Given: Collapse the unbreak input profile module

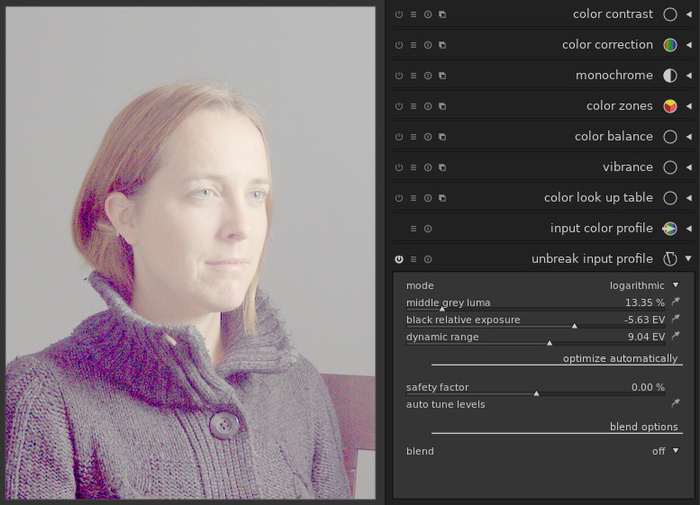Looking at the screenshot, I should 688,259.
